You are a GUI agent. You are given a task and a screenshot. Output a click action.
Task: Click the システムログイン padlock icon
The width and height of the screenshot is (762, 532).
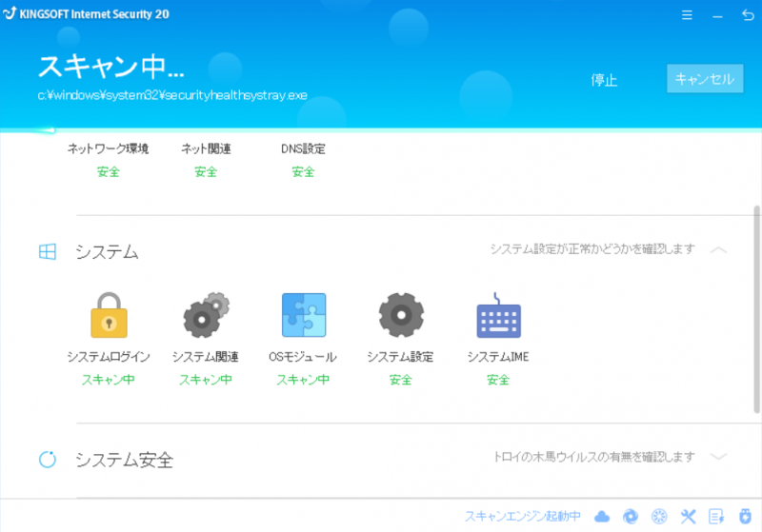pos(109,315)
